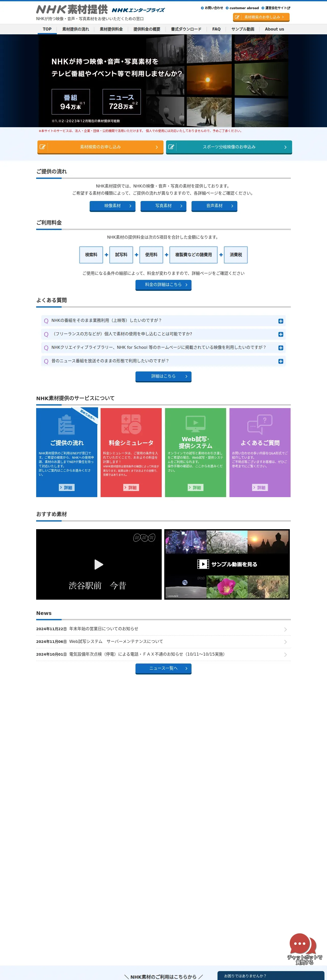This screenshot has height=980, width=327.
Task: Open the 映像素材 flow button
Action: 113,206
